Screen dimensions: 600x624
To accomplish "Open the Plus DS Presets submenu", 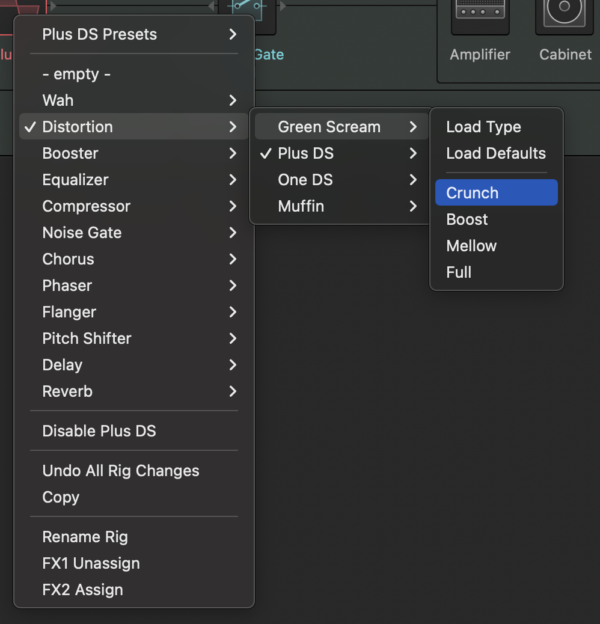I will point(134,34).
